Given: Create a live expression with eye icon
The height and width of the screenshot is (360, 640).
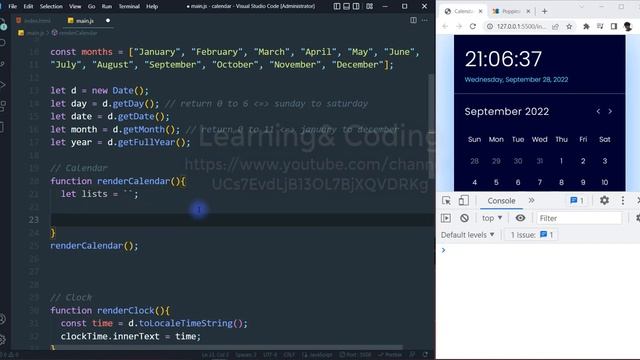Looking at the screenshot, I should tap(520, 218).
